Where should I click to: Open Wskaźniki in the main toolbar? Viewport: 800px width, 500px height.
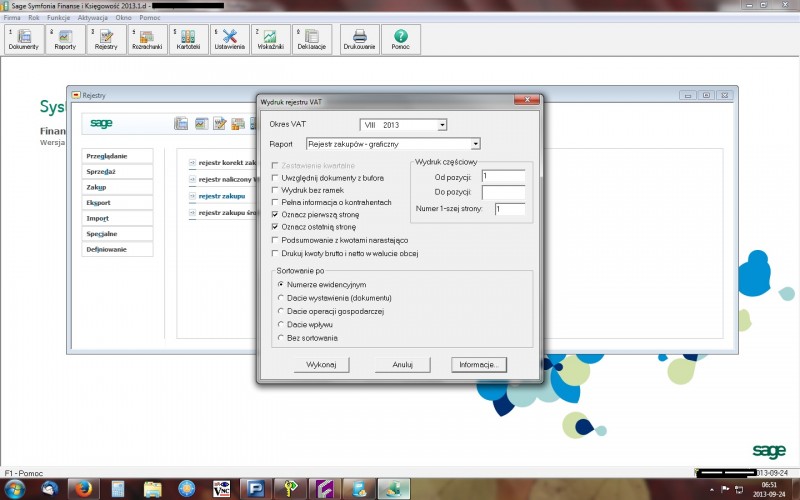coord(270,39)
